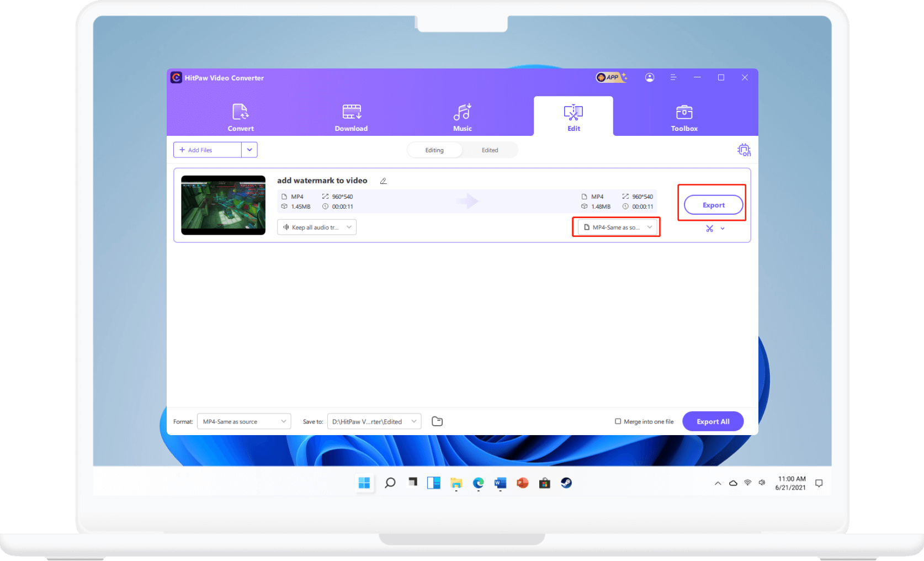Open the user account icon
Screen dimensions: 924x561
[650, 77]
